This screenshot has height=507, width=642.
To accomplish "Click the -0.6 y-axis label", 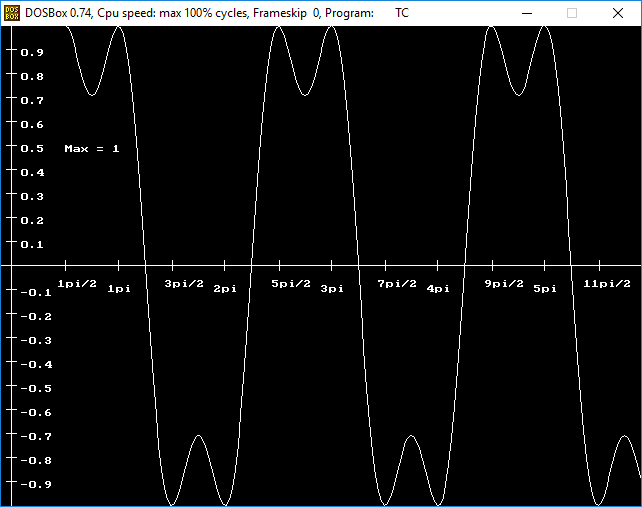I will pos(36,412).
